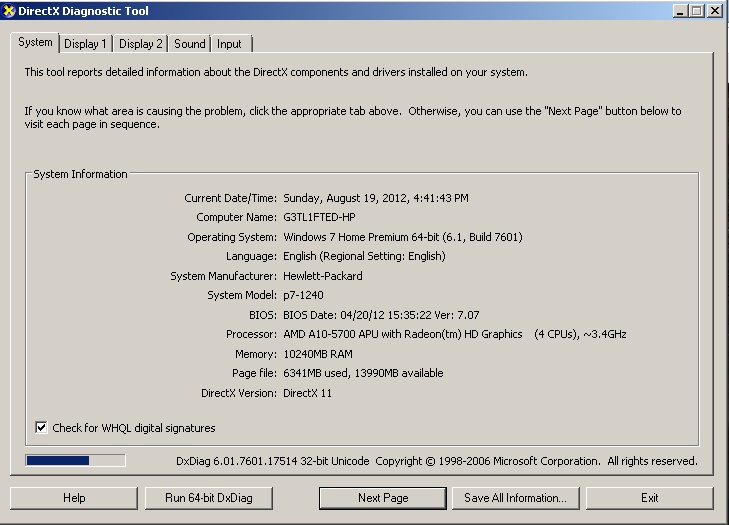Click the English Regional Setting language value
This screenshot has width=729, height=525.
(364, 256)
